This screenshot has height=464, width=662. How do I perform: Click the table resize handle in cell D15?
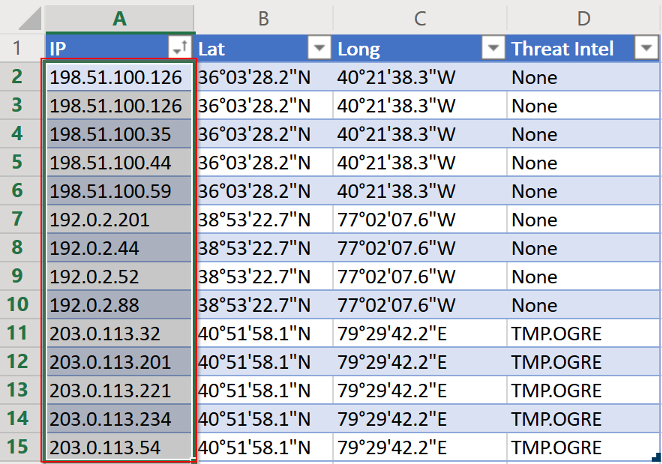tap(654, 457)
